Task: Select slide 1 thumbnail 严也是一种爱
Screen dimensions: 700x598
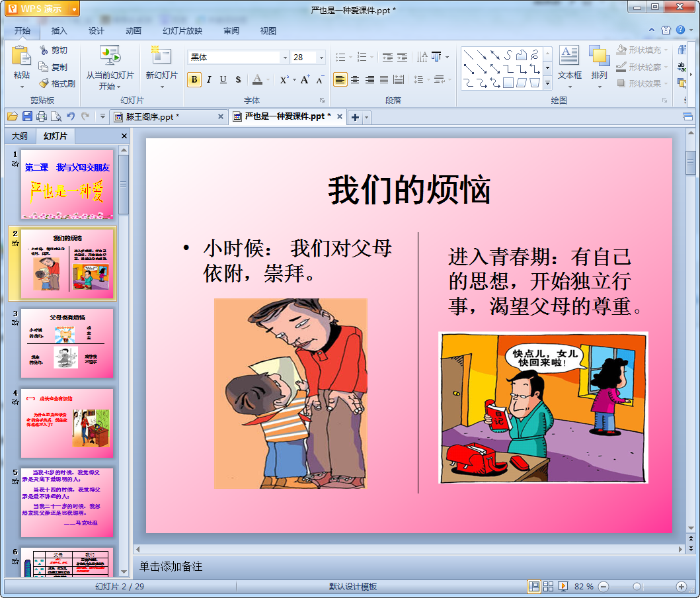Action: [x=67, y=185]
